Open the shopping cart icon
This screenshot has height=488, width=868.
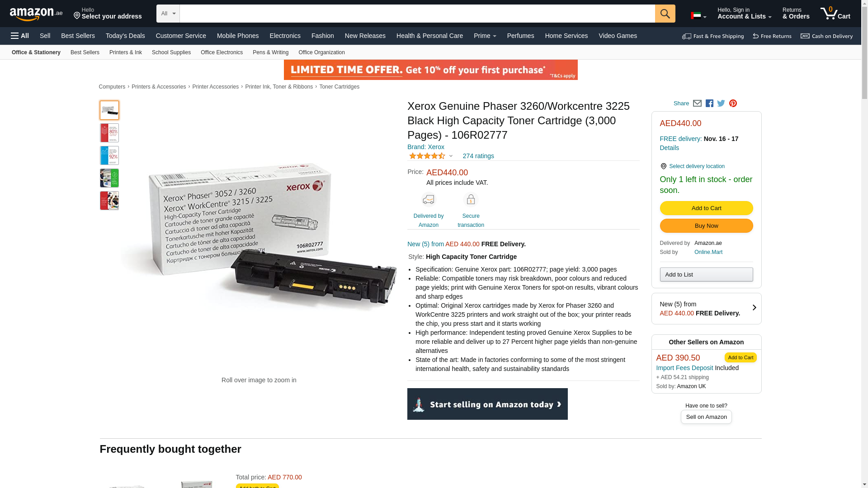coord(835,14)
